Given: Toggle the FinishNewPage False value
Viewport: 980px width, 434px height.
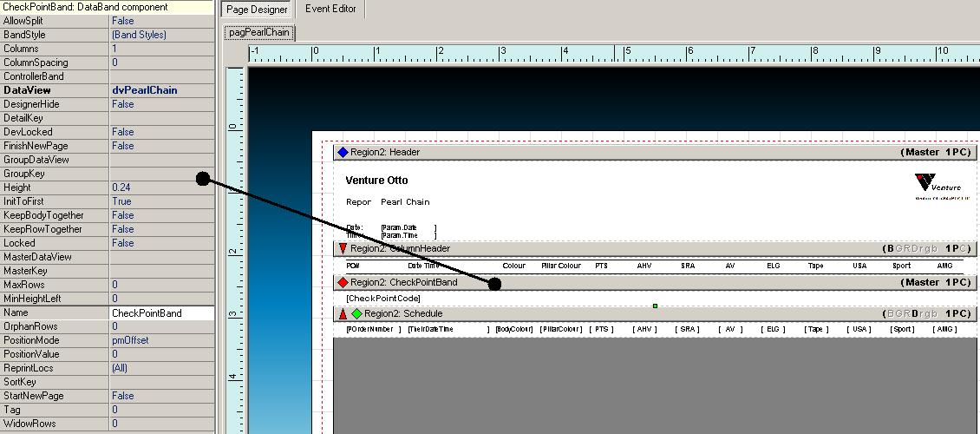Looking at the screenshot, I should pos(162,146).
